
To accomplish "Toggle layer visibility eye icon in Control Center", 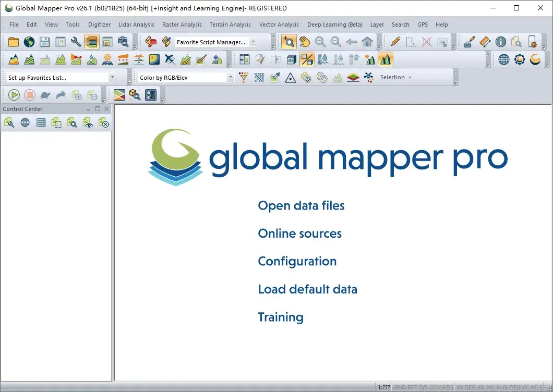I will tap(88, 122).
